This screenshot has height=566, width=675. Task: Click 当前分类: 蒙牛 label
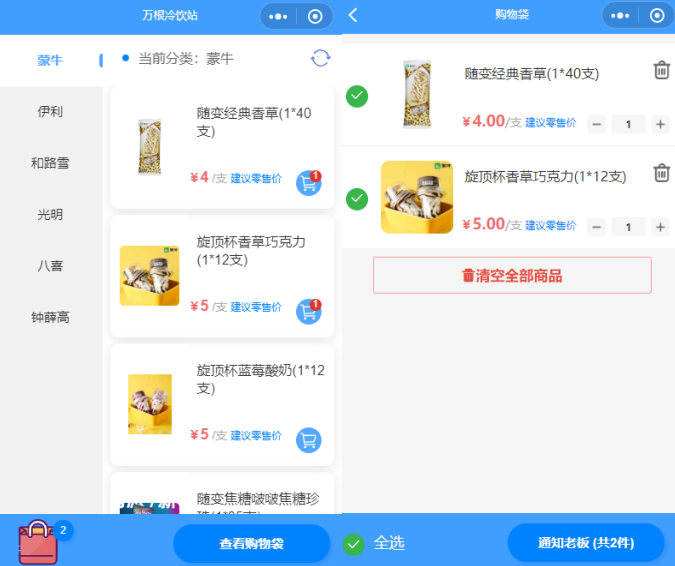click(186, 59)
